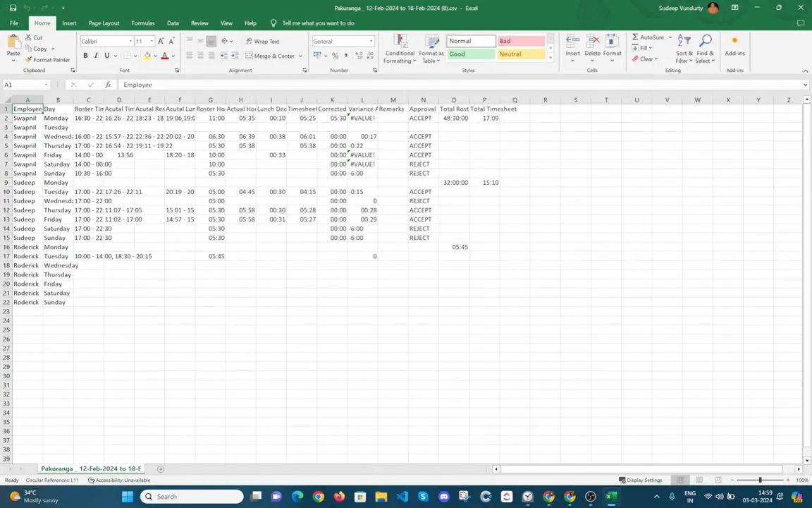Image resolution: width=812 pixels, height=508 pixels.
Task: Apply Comma Style format
Action: click(x=346, y=56)
